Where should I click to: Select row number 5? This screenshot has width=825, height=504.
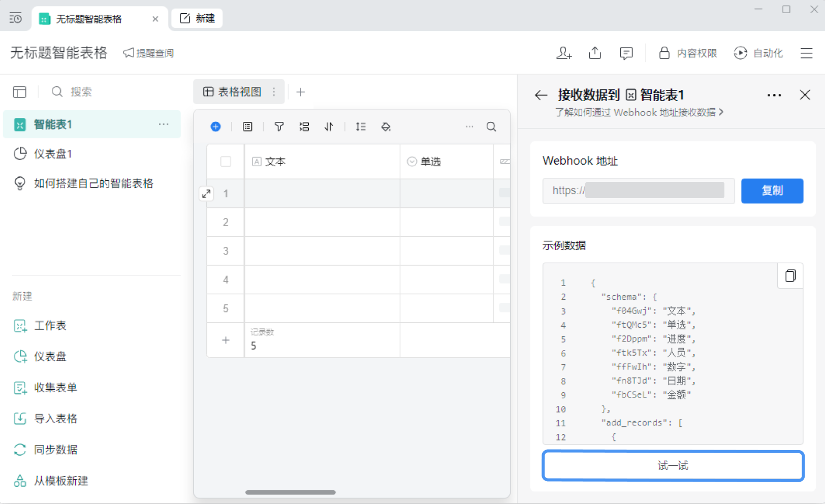pos(226,308)
